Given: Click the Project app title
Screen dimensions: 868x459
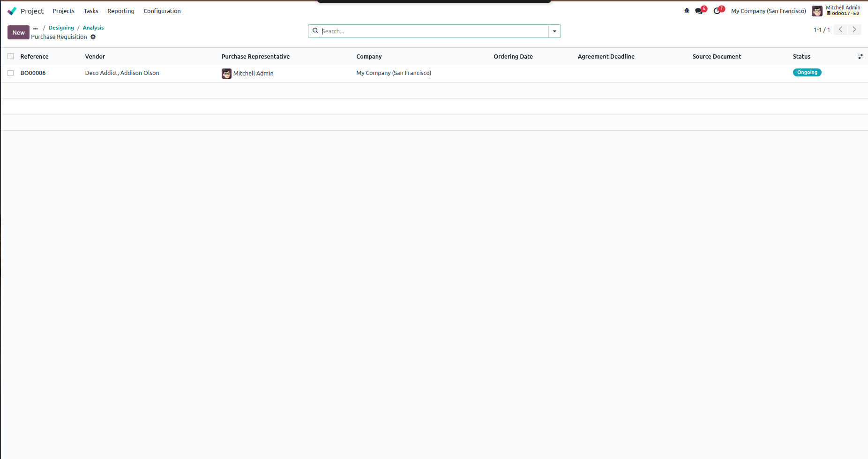Looking at the screenshot, I should pyautogui.click(x=32, y=11).
